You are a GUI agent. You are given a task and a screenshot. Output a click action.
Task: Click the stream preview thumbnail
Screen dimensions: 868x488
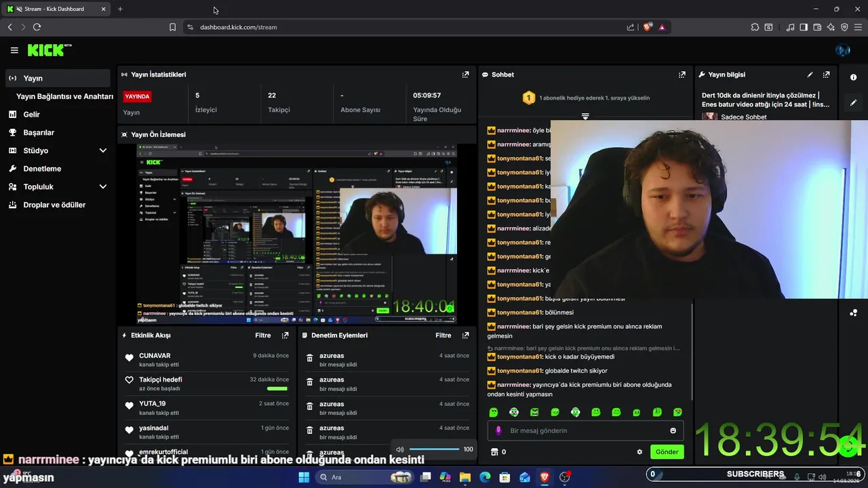click(297, 234)
